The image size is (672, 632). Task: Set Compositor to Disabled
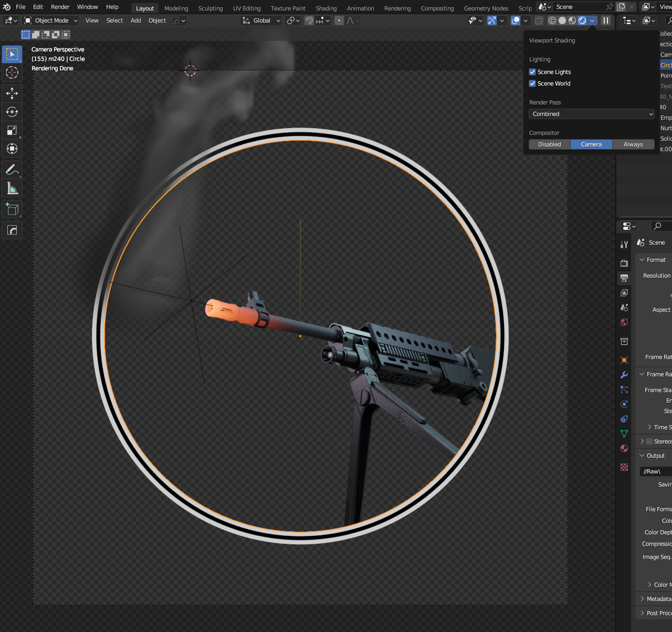point(550,144)
